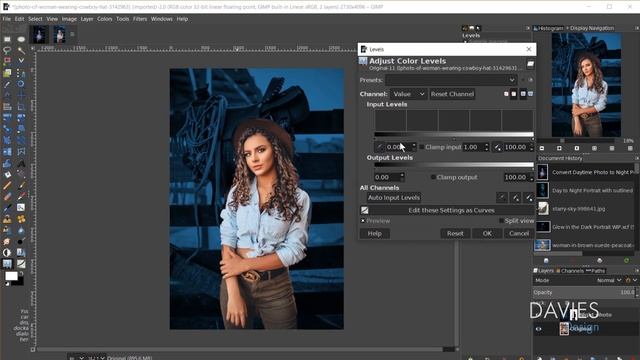Click the low input level field
The height and width of the screenshot is (360, 640).
click(398, 147)
